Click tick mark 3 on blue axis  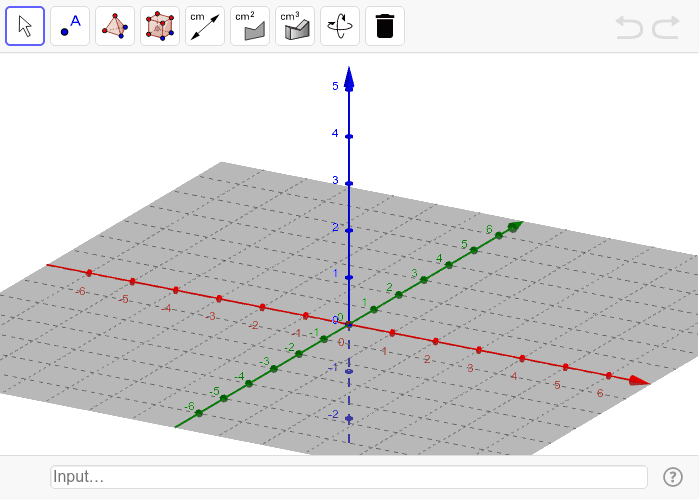coord(349,183)
